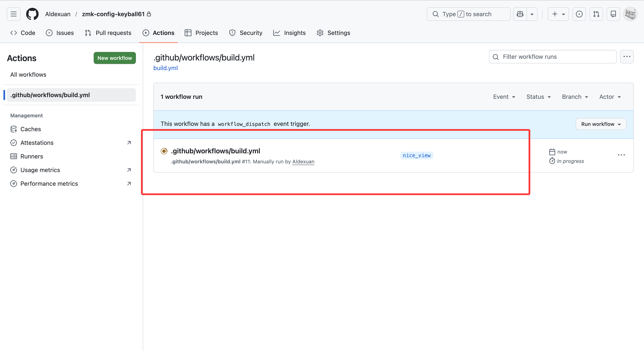Viewport: 644px width, 351px height.
Task: Open the Run workflow dropdown
Action: [601, 124]
